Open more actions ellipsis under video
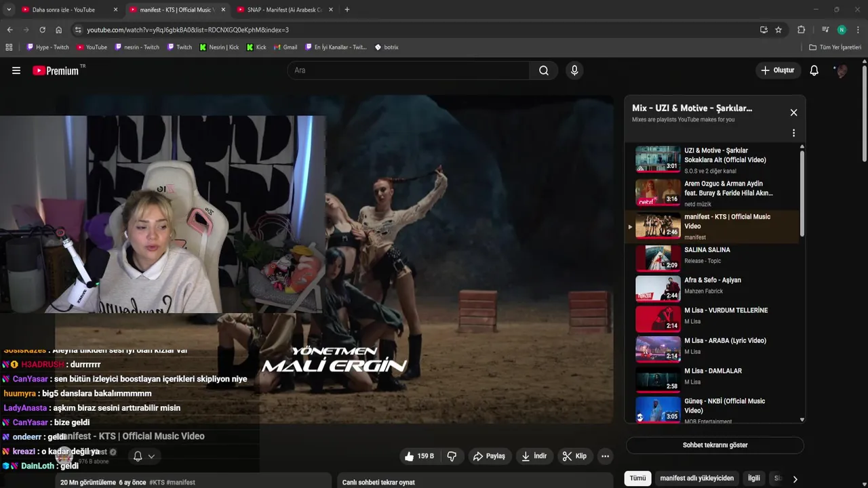This screenshot has width=868, height=488. [605, 456]
